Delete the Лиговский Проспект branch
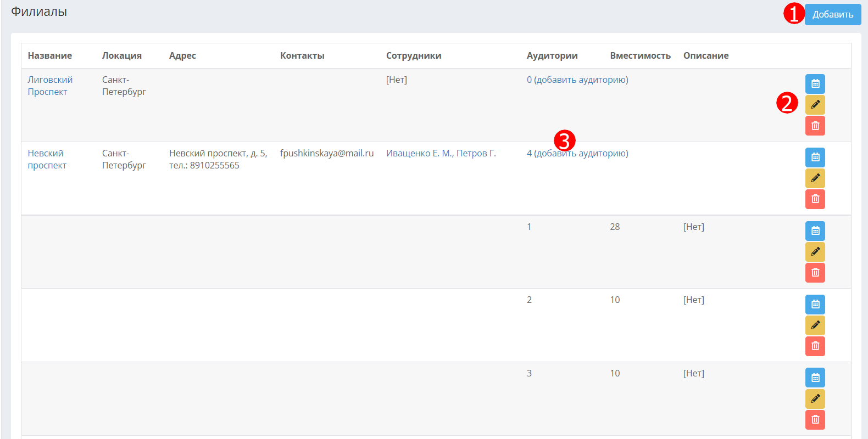Viewport: 868px width, 439px height. click(815, 126)
